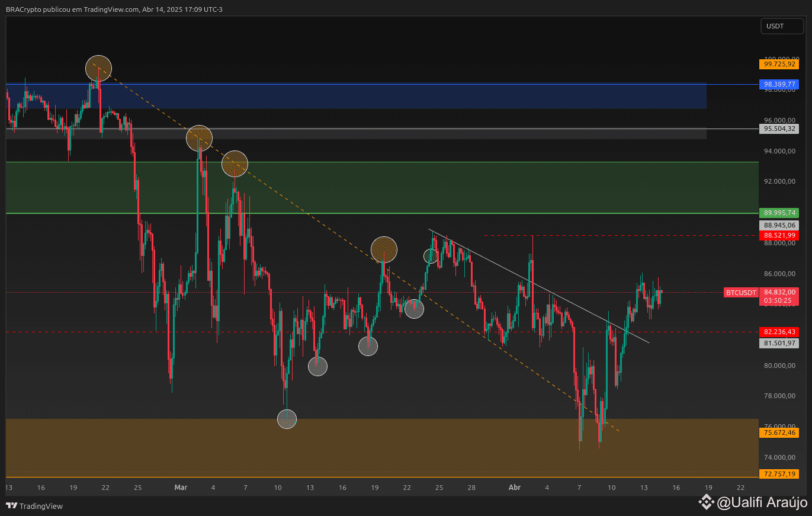The height and width of the screenshot is (516, 812).
Task: Select the Binance diamond icon near the watermark
Action: [x=707, y=502]
